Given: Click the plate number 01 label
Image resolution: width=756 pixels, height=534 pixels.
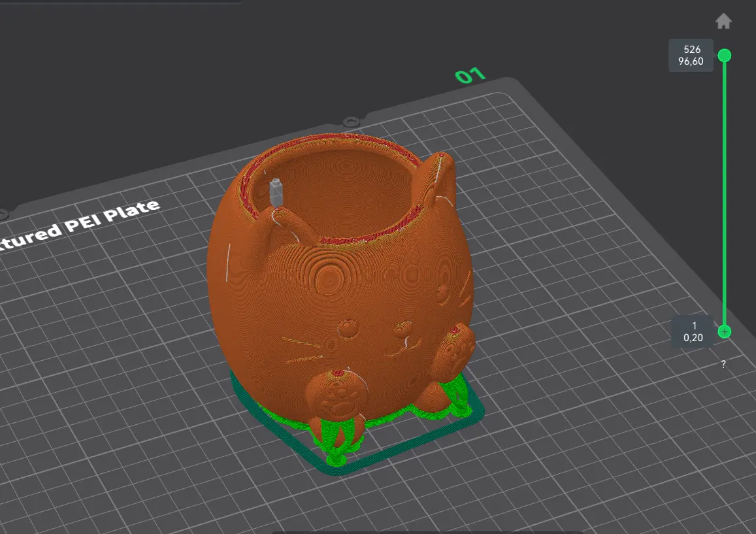Looking at the screenshot, I should [x=470, y=75].
